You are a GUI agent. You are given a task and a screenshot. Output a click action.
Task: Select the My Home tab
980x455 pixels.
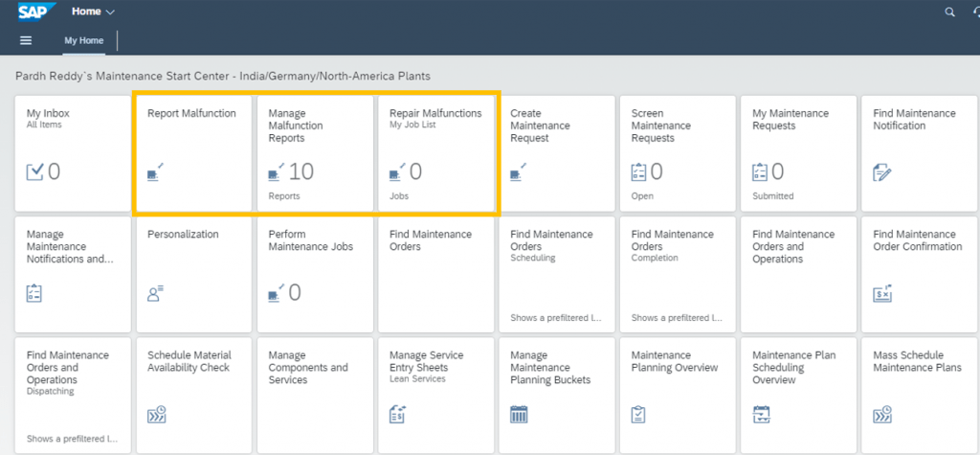pos(84,40)
